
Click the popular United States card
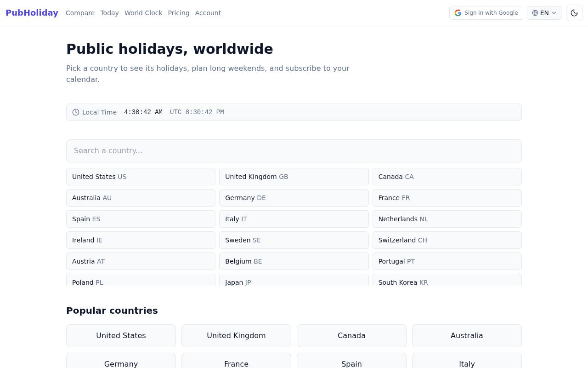tap(121, 336)
